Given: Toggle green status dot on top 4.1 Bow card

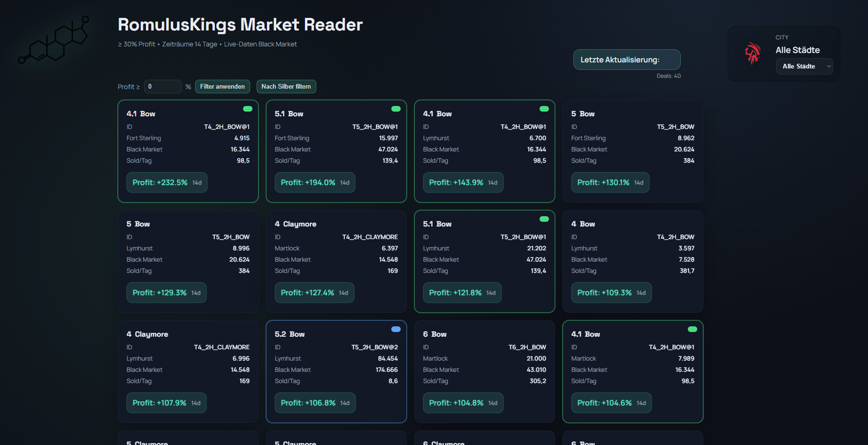Looking at the screenshot, I should pyautogui.click(x=248, y=108).
